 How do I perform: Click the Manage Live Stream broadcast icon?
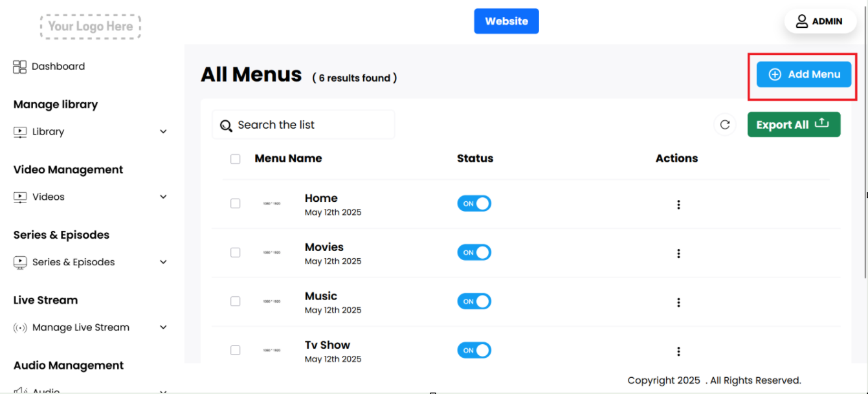click(x=20, y=327)
